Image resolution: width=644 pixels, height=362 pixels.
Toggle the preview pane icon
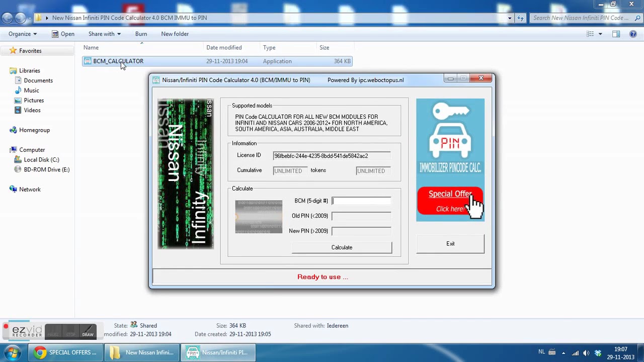point(616,34)
